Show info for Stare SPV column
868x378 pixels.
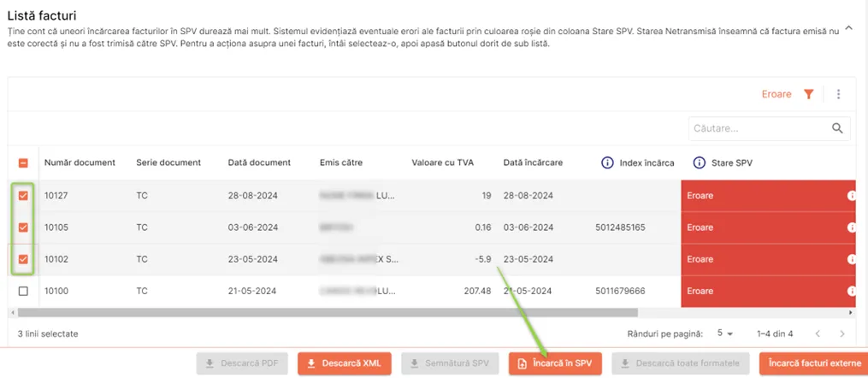click(x=700, y=162)
